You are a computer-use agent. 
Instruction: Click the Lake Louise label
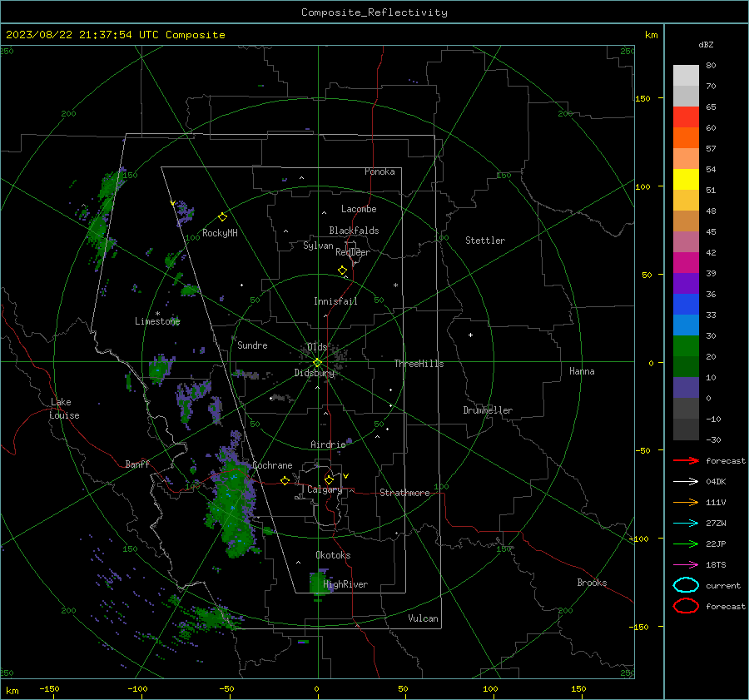(64, 409)
